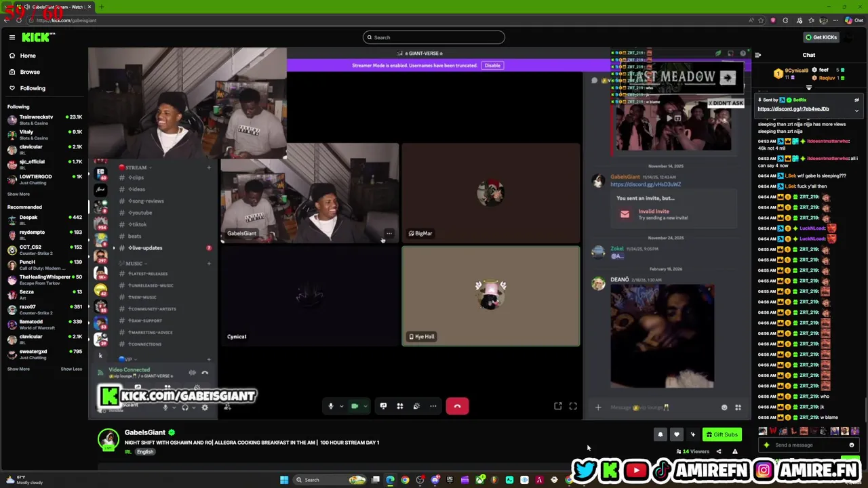Viewport: 868px width, 488px height.
Task: Share your screen in Discord call
Action: point(383,406)
